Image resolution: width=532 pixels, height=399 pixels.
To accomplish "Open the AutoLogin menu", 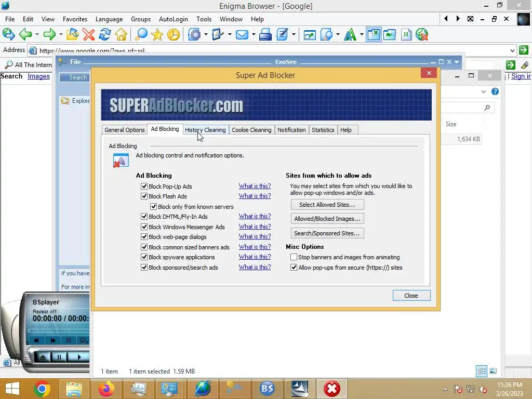I will point(174,19).
